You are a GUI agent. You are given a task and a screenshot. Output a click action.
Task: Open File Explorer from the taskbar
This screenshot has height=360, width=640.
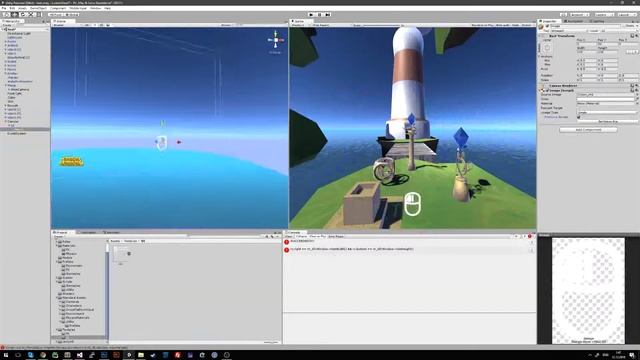141,355
